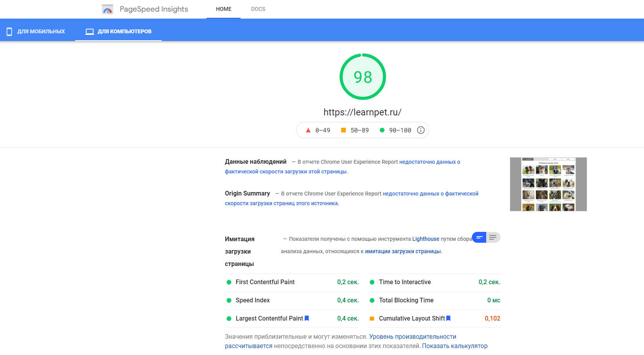Viewport: 644px width, 355px height.
Task: Click the Показать калькулятор link
Action: (454, 346)
